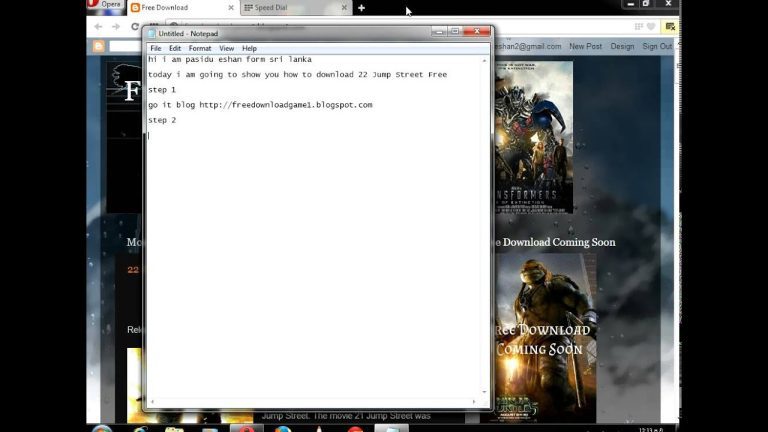Image resolution: width=768 pixels, height=432 pixels.
Task: Click the gmail.com account link in Blogger bar
Action: (527, 47)
